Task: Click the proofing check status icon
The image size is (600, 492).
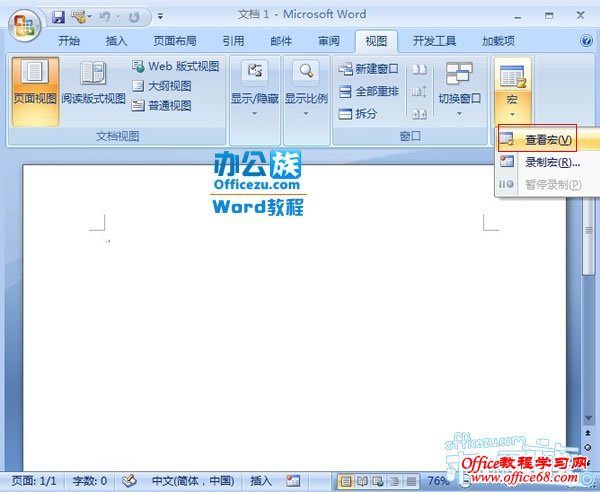Action: [x=129, y=481]
